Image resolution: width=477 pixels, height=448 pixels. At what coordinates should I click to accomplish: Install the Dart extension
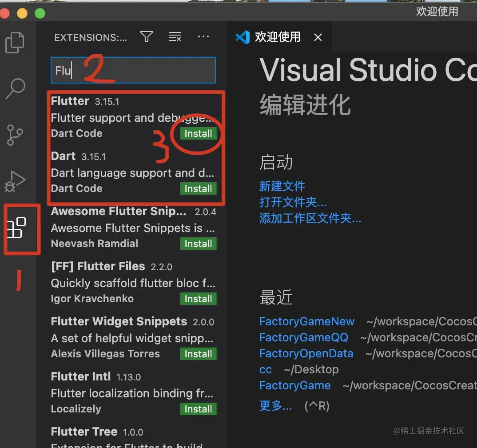click(199, 188)
